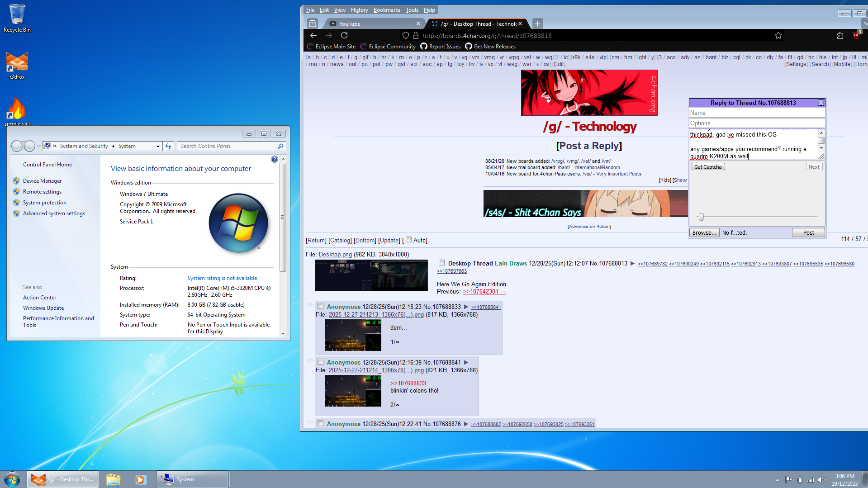This screenshot has width=868, height=488.
Task: Open the Windows Start menu
Action: click(12, 479)
